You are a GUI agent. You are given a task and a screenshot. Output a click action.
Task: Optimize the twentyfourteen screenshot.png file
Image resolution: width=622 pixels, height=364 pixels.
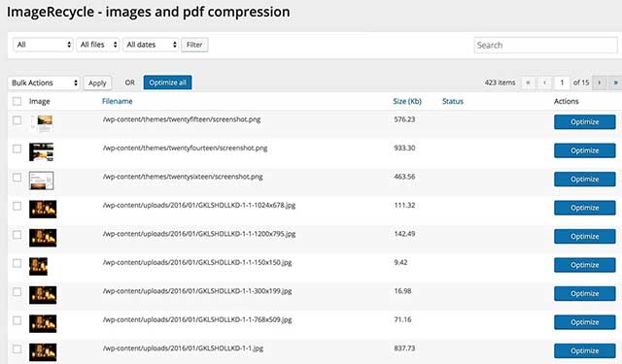(585, 150)
